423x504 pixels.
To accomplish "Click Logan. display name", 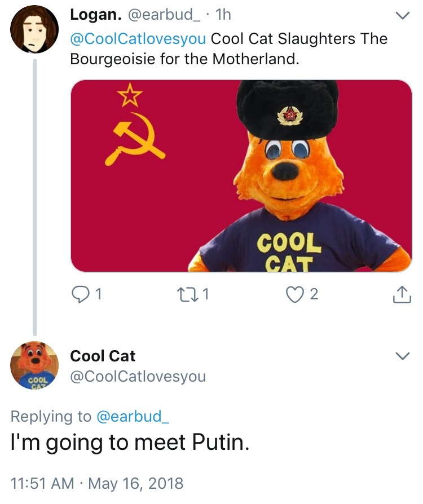I will click(x=91, y=16).
